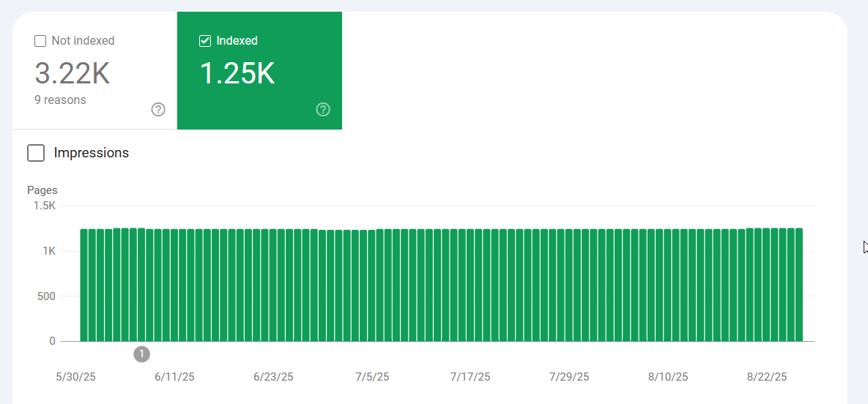
Task: Click the 3.22K not indexed count
Action: [73, 74]
